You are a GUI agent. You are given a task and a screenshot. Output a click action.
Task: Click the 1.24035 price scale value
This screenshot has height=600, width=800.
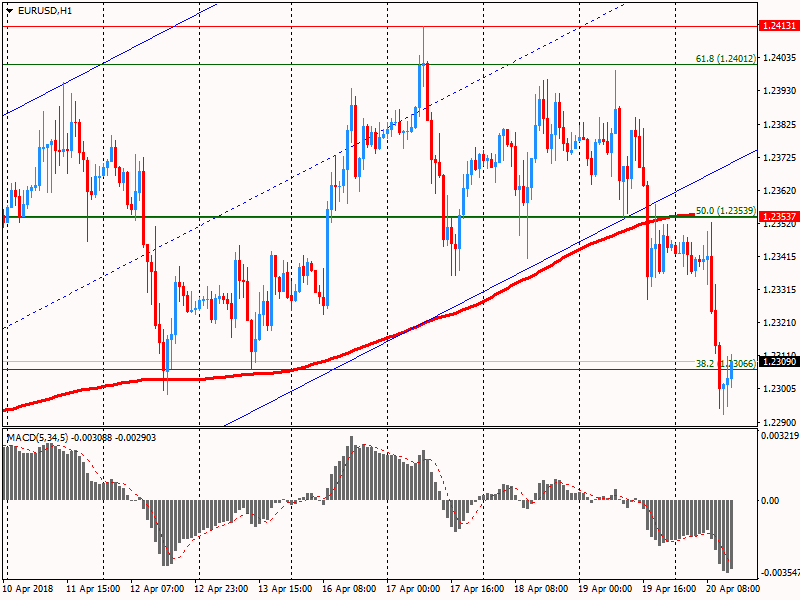(x=777, y=58)
